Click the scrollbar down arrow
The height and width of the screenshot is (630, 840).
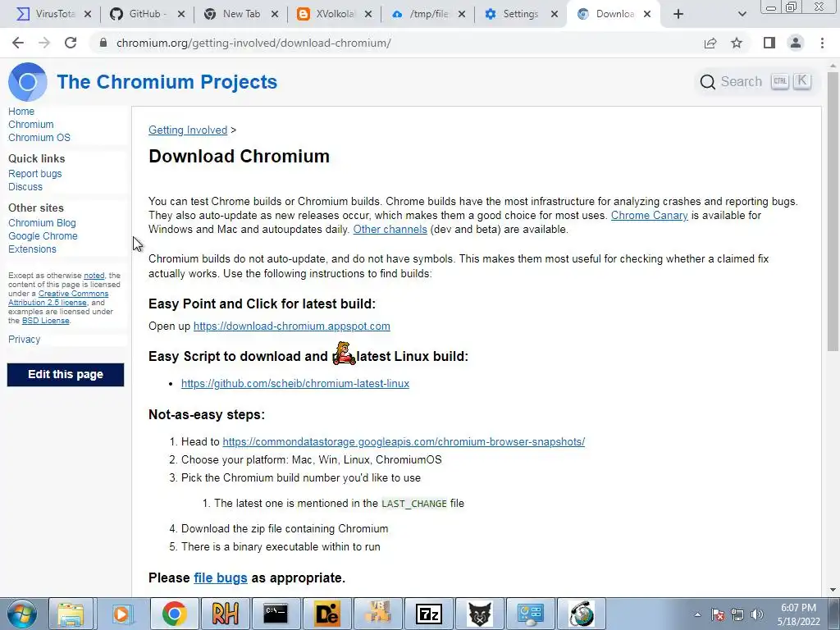[833, 590]
